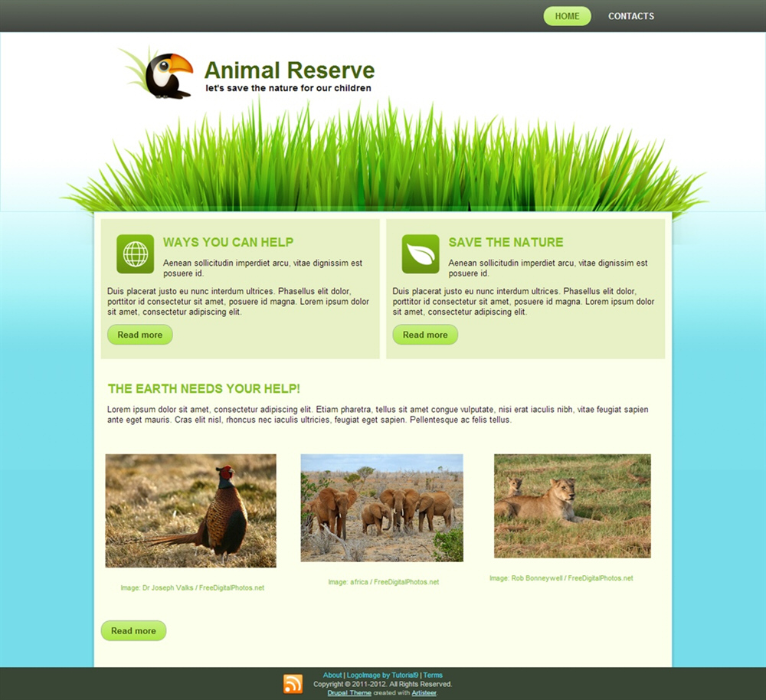The width and height of the screenshot is (766, 700).
Task: Open the Terms footer link
Action: click(x=433, y=675)
